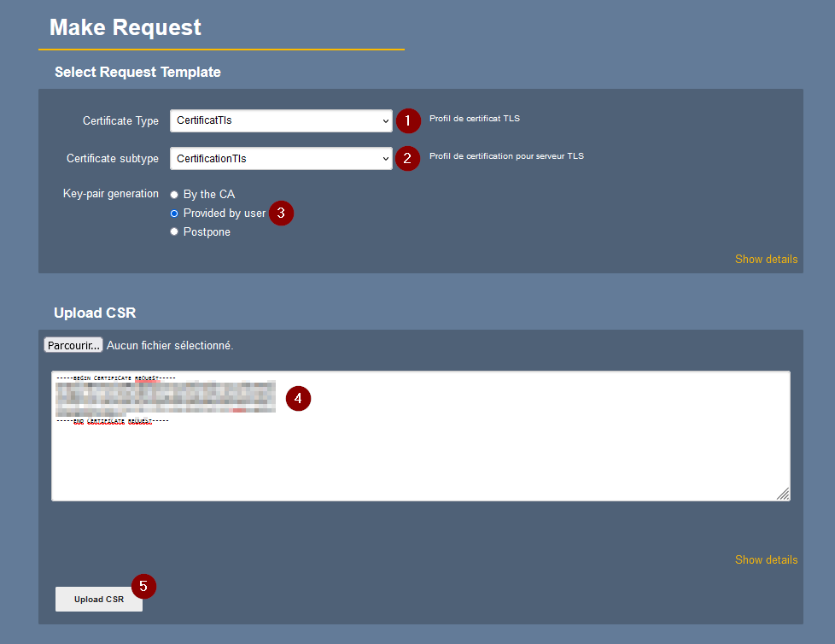Select the "By the CA" radio option
The image size is (835, 644).
[x=174, y=195]
